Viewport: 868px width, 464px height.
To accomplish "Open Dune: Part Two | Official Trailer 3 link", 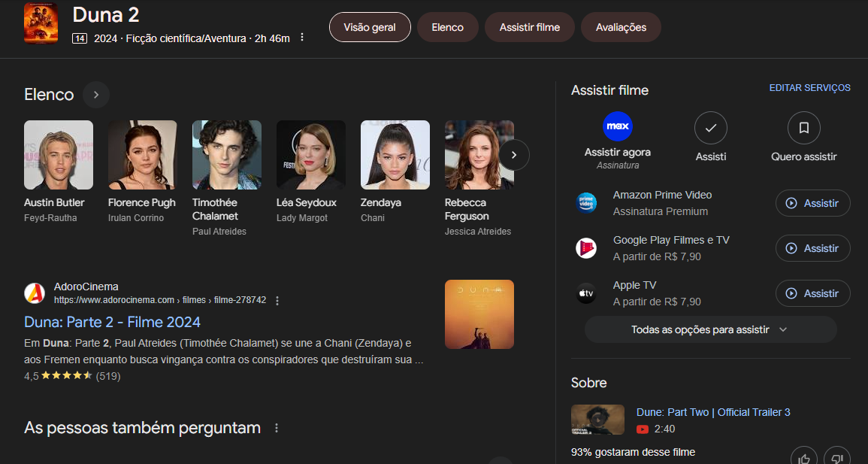I will [x=713, y=413].
